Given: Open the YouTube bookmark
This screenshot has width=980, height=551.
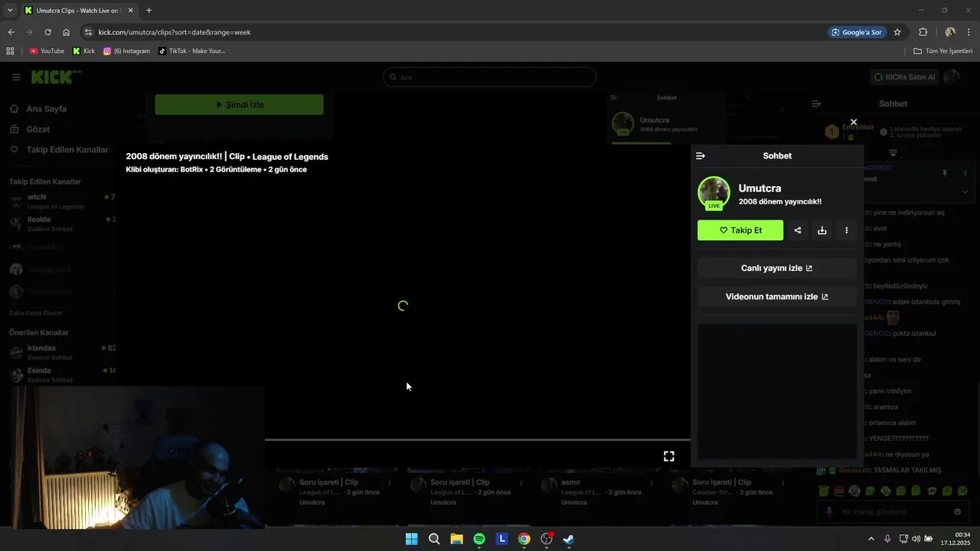Looking at the screenshot, I should pos(47,51).
